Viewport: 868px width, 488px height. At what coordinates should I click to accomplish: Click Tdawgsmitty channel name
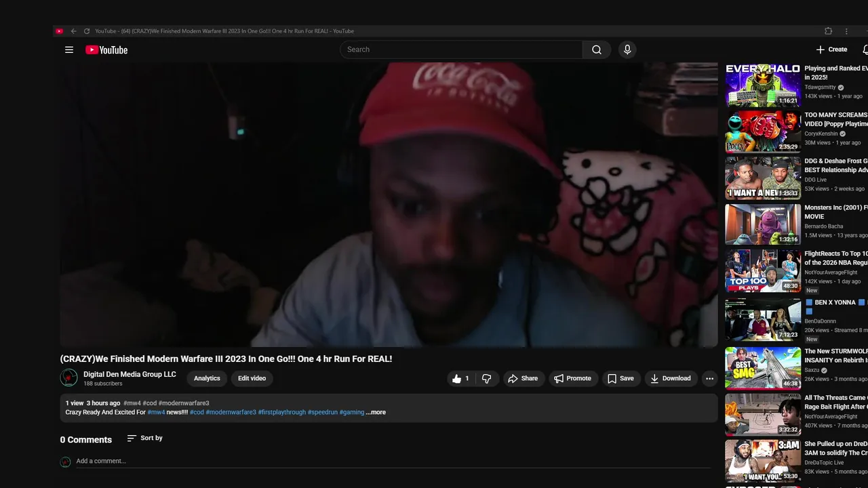[821, 87]
